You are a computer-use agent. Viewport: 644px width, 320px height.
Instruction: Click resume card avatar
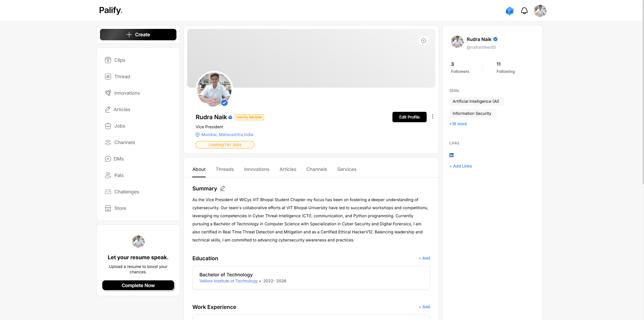tap(138, 241)
